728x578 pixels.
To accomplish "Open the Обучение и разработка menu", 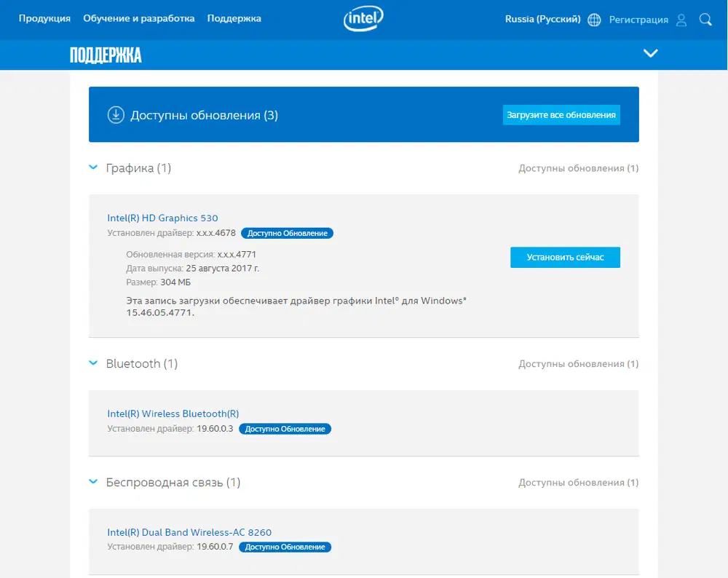I will tap(139, 19).
